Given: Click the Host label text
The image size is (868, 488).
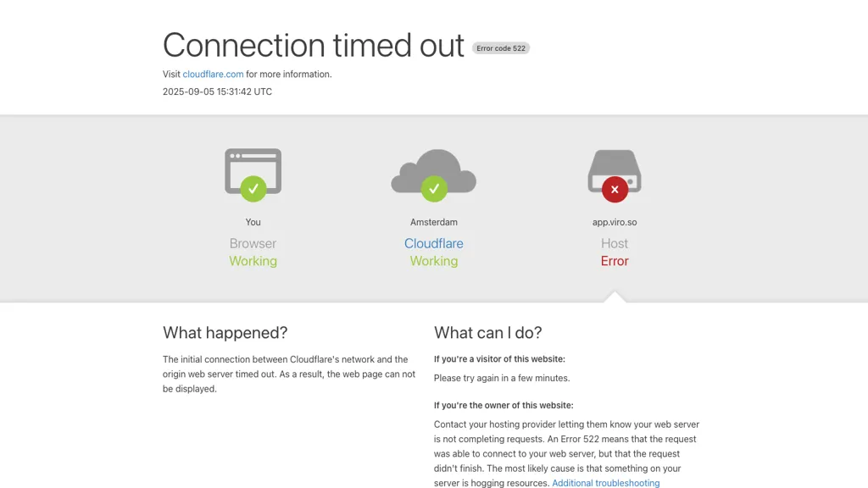Looking at the screenshot, I should click(x=615, y=243).
